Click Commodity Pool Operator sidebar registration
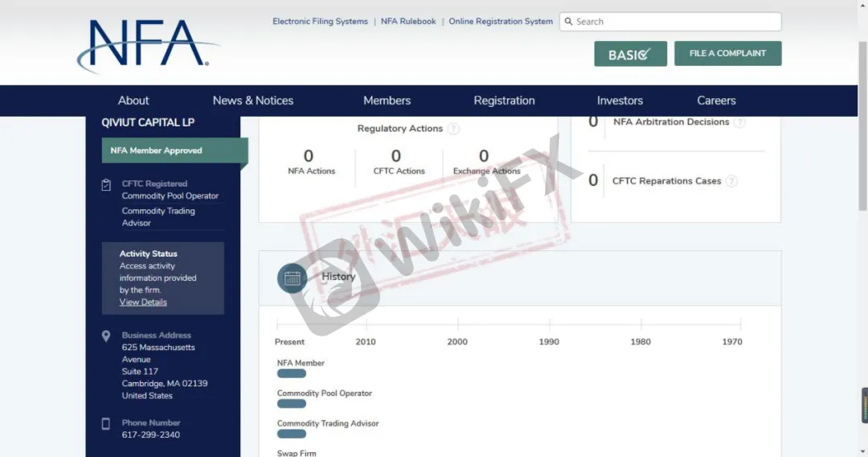 point(170,196)
